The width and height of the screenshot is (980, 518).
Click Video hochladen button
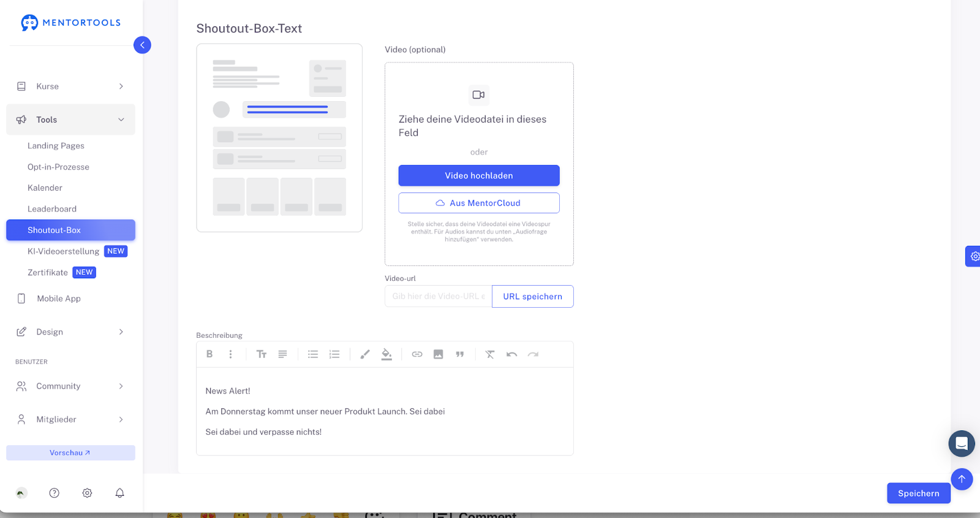coord(479,175)
